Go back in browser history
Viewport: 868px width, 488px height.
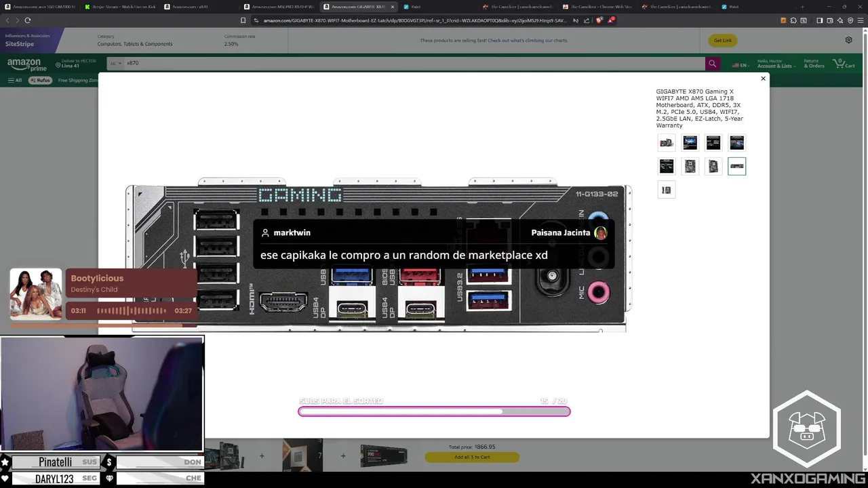click(x=7, y=20)
